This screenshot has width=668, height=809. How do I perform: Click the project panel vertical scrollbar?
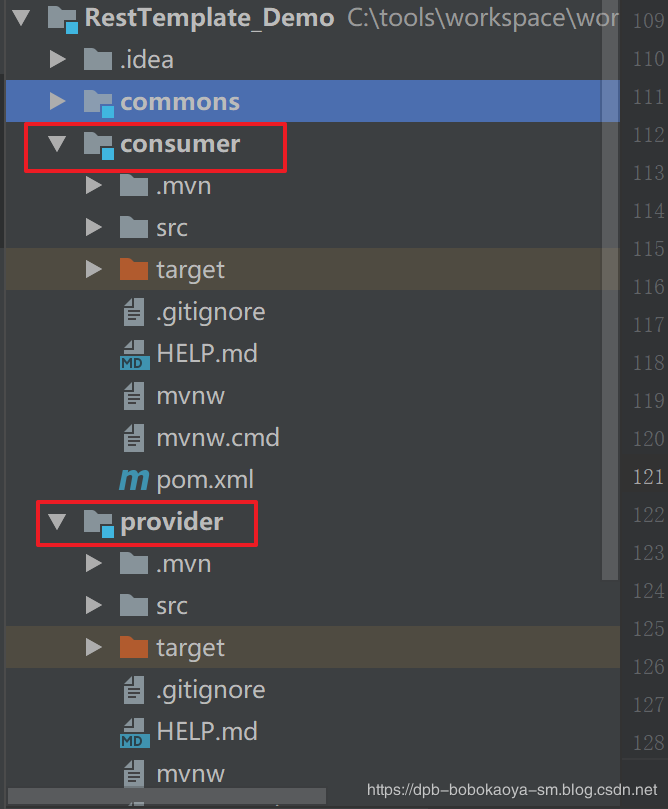[x=611, y=300]
